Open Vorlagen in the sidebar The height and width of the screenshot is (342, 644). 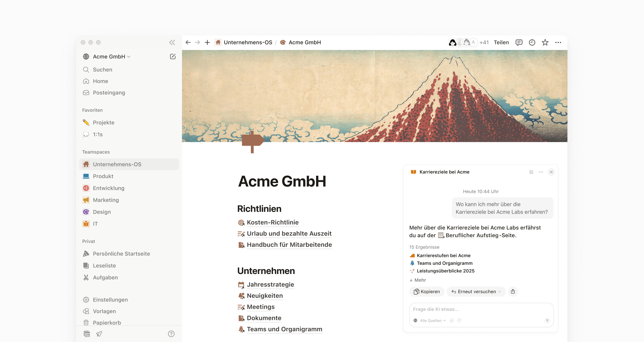(129, 311)
